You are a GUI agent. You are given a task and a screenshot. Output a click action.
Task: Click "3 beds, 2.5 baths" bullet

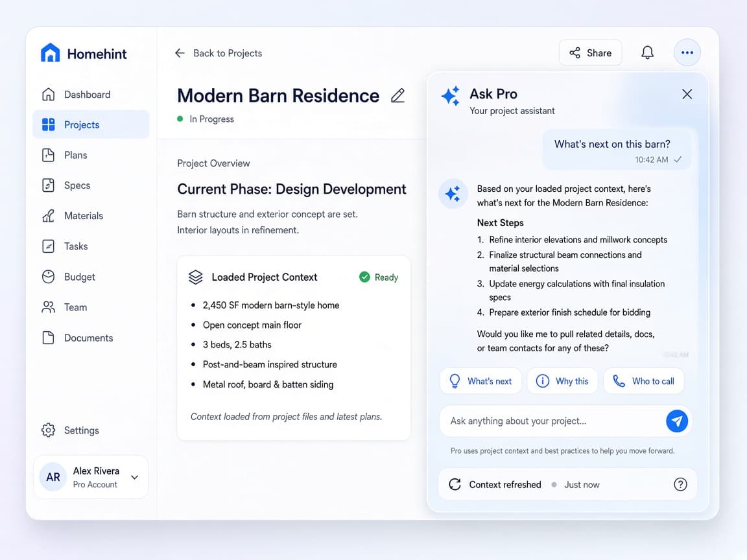coord(237,345)
